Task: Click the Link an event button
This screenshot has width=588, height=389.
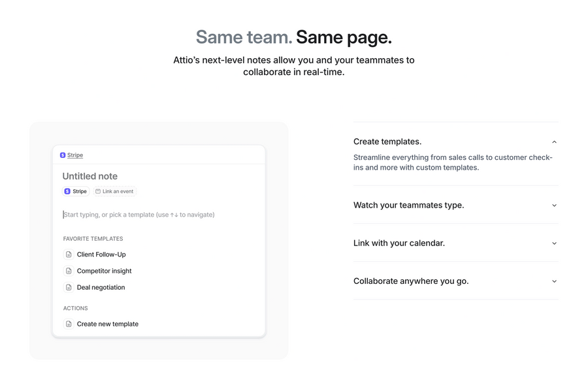Action: [115, 191]
